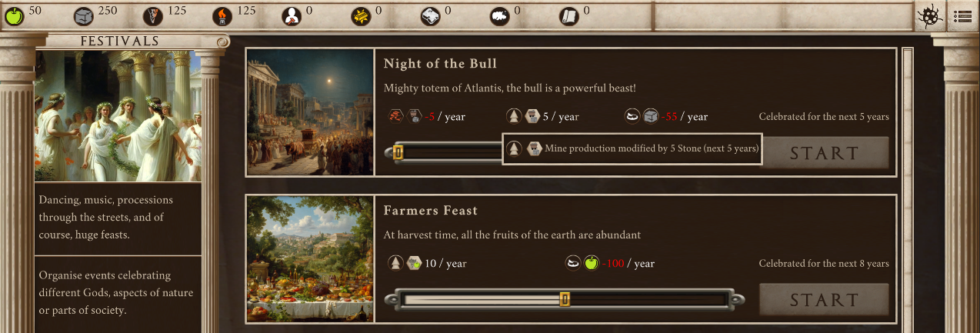This screenshot has height=333, width=980.
Task: Click the farm production icon in Farmers Feast
Action: tap(414, 263)
